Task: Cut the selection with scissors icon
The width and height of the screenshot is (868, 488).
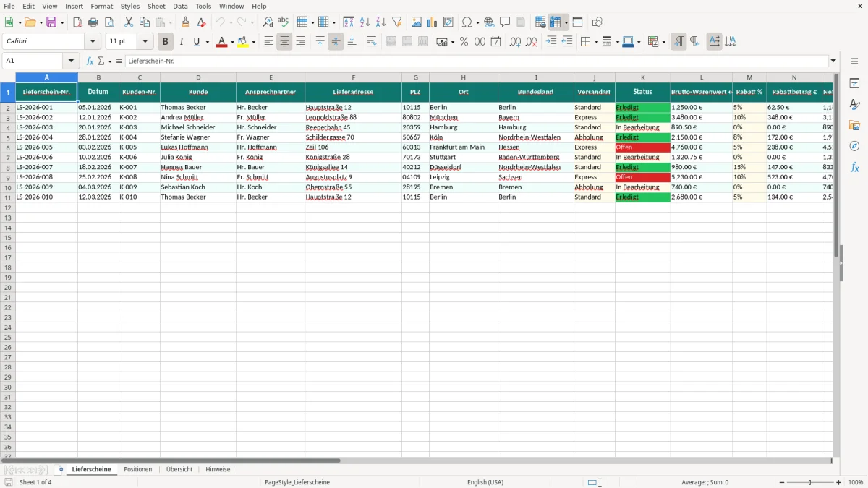Action: coord(129,22)
